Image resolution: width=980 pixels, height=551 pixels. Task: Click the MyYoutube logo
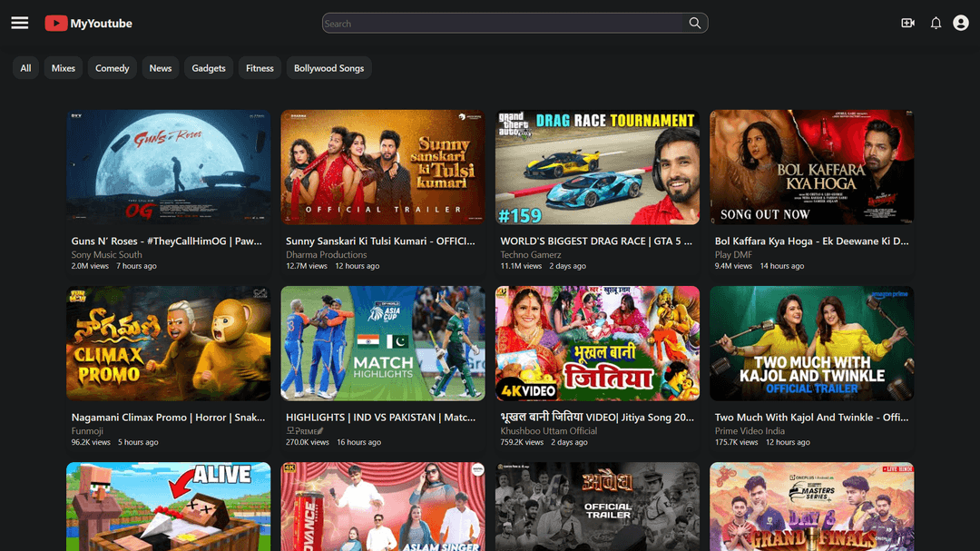click(89, 24)
